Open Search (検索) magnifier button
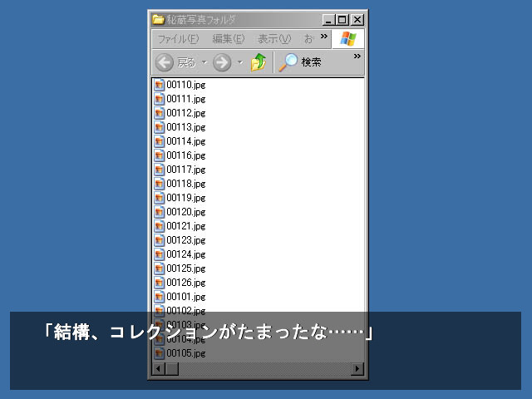 point(288,62)
